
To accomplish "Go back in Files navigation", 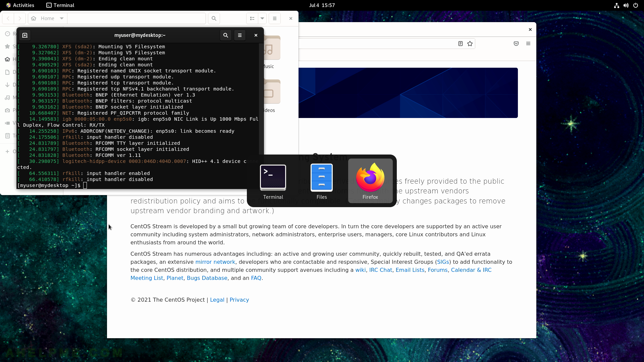I will click(8, 18).
